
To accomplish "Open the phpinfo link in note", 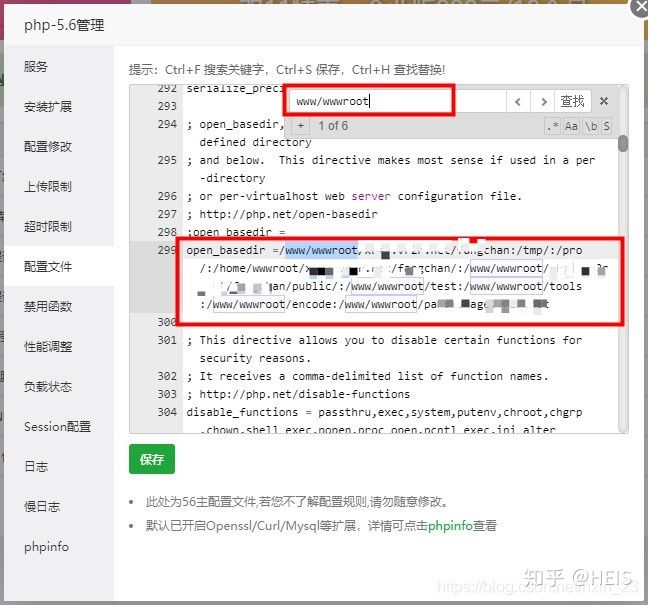I will (450, 526).
